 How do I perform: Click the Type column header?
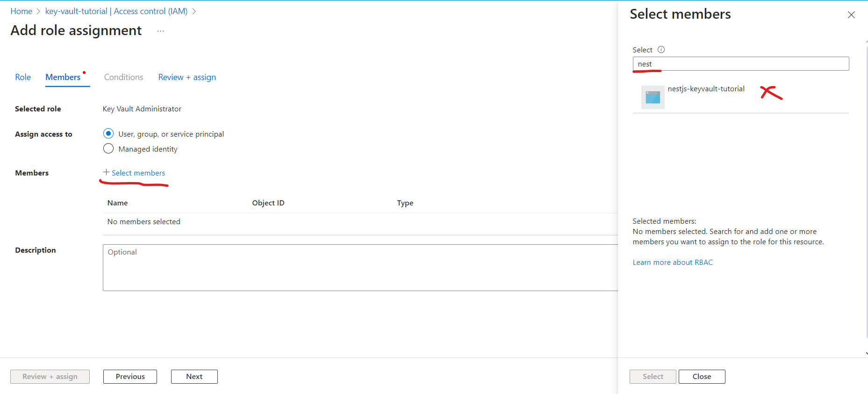point(405,203)
